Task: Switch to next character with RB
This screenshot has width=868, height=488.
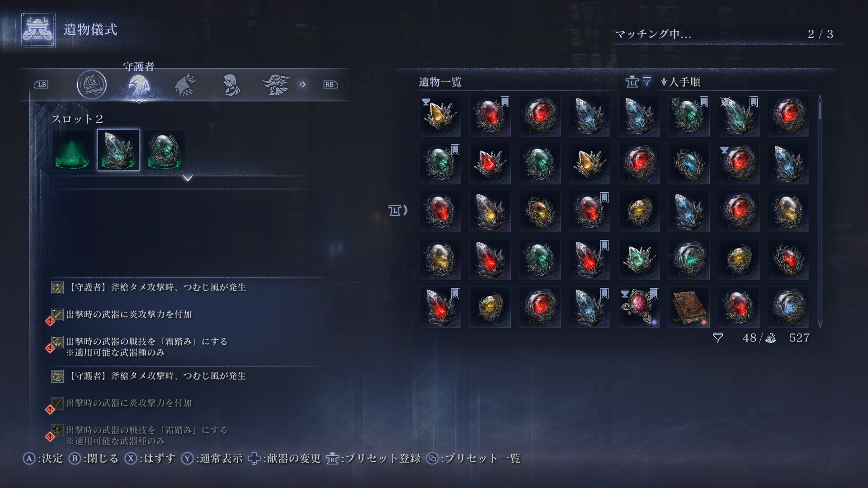Action: coord(330,84)
